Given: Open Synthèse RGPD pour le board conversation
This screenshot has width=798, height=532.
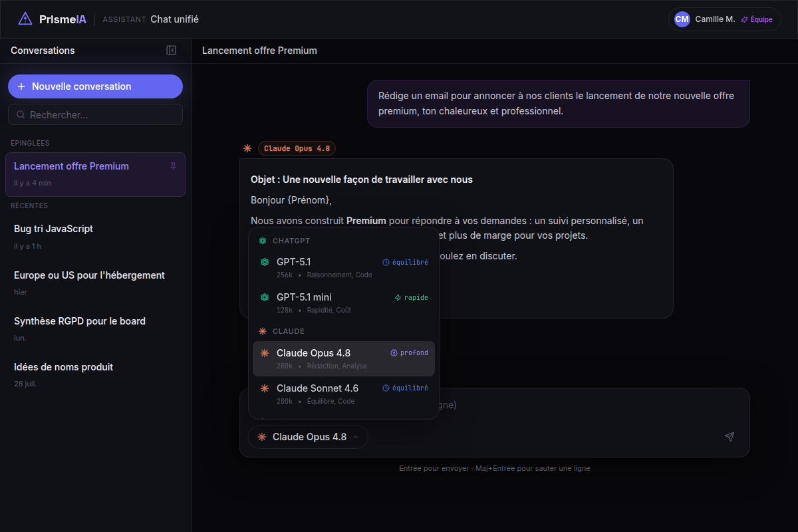Looking at the screenshot, I should tap(95, 329).
